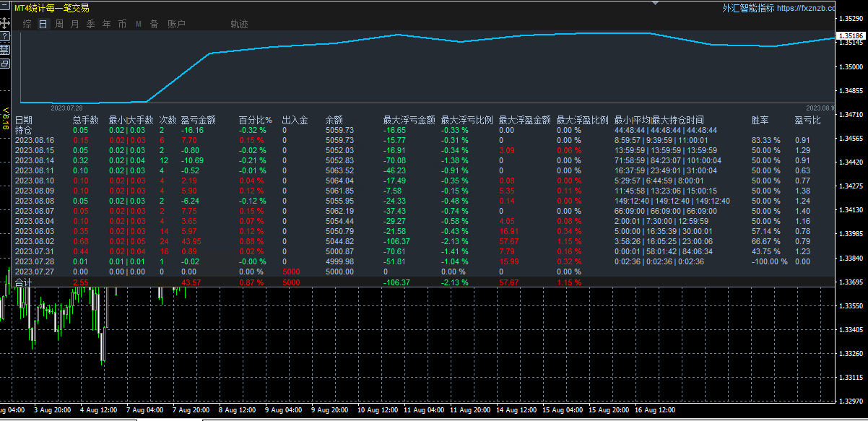The height and width of the screenshot is (421, 868).
Task: Click the 2.55 total lots value
Action: (80, 282)
